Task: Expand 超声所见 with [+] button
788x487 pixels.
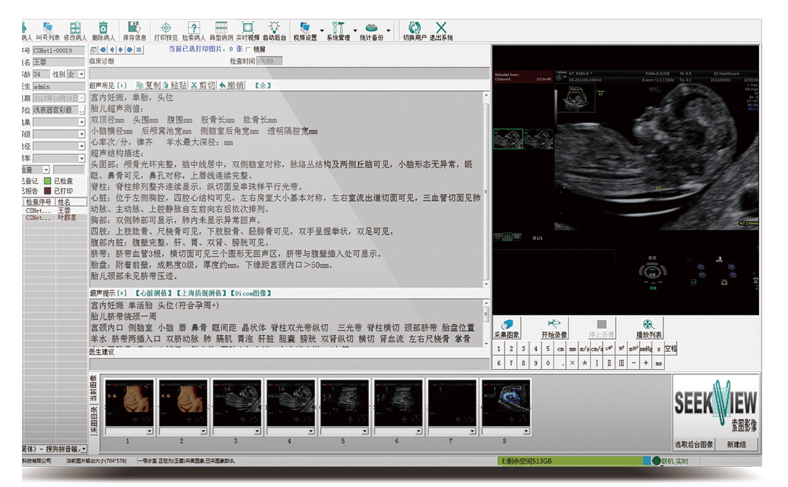Action: coord(122,85)
